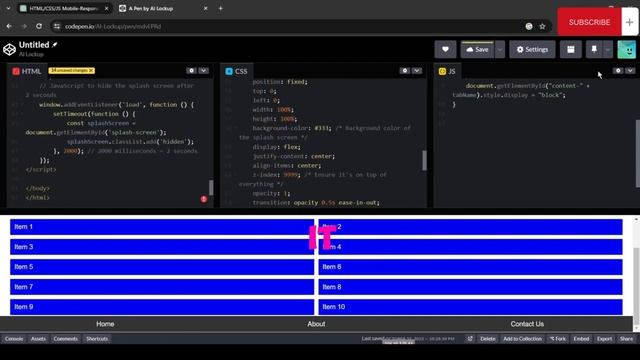Viewport: 640px width, 360px height.
Task: Click Item 3 in preview grid
Action: click(x=162, y=247)
